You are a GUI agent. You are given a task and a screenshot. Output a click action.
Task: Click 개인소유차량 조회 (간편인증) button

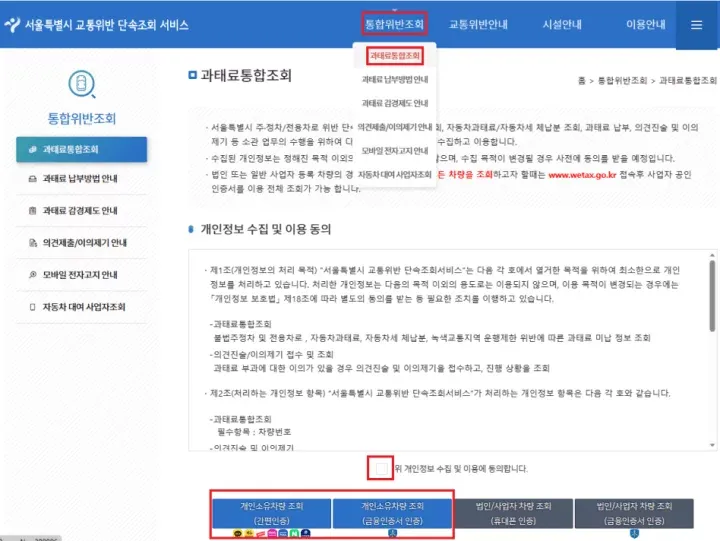tap(271, 513)
